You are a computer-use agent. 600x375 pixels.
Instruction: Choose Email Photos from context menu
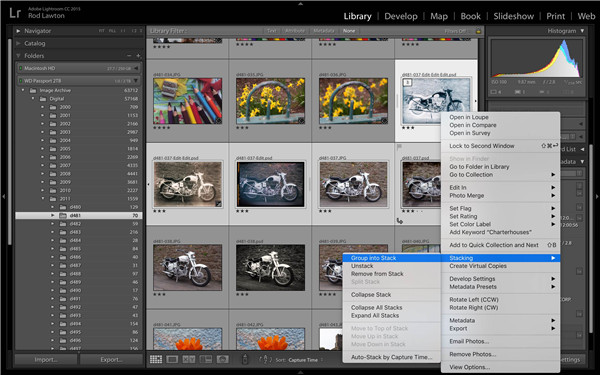point(501,341)
